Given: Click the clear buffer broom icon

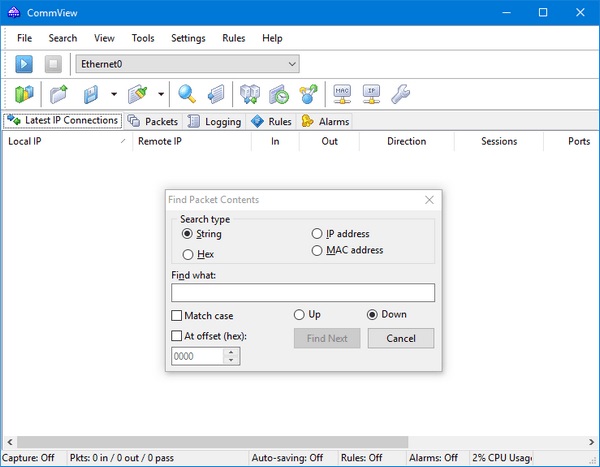Looking at the screenshot, I should click(138, 94).
